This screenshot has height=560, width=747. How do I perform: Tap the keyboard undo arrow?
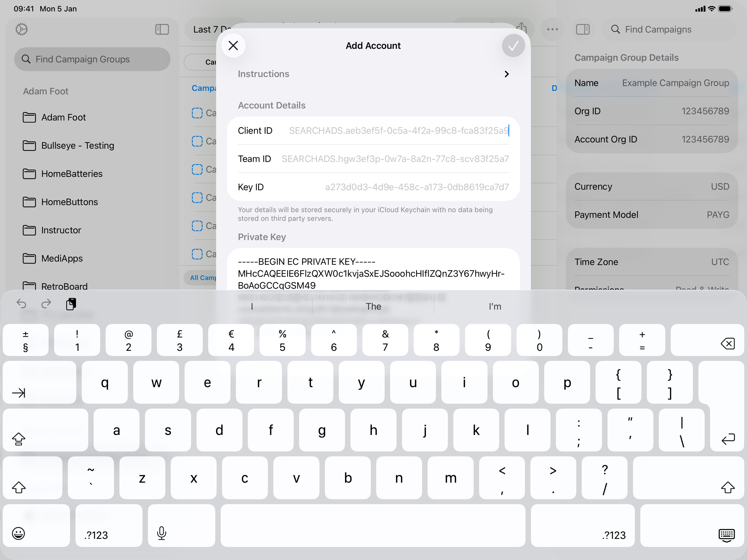pos(22,304)
